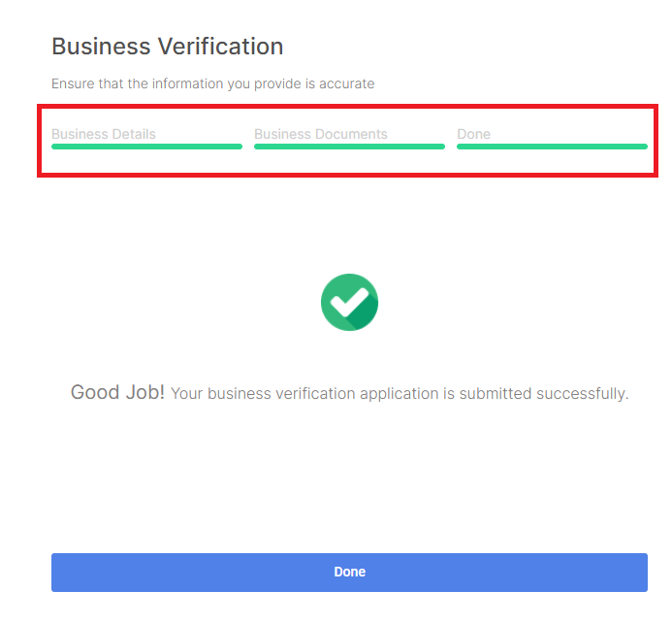Click the Business Verification heading
The width and height of the screenshot is (672, 624).
168,47
